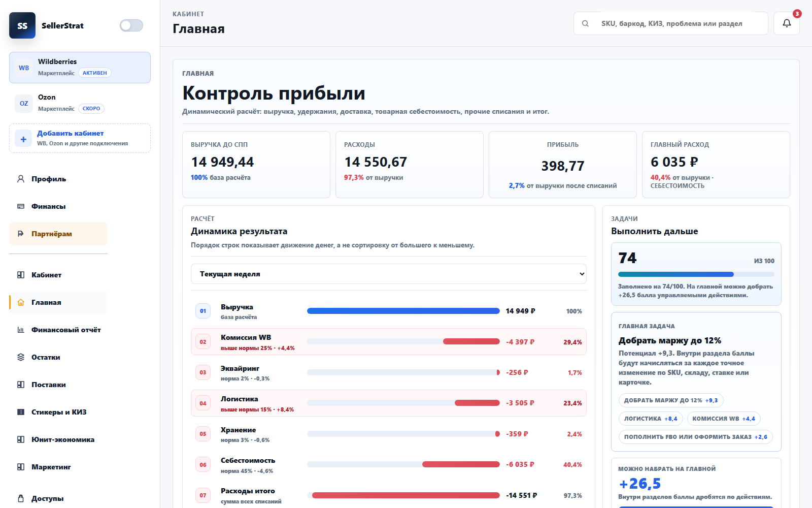Click the search magnifier icon
This screenshot has width=812, height=508.
pyautogui.click(x=585, y=23)
